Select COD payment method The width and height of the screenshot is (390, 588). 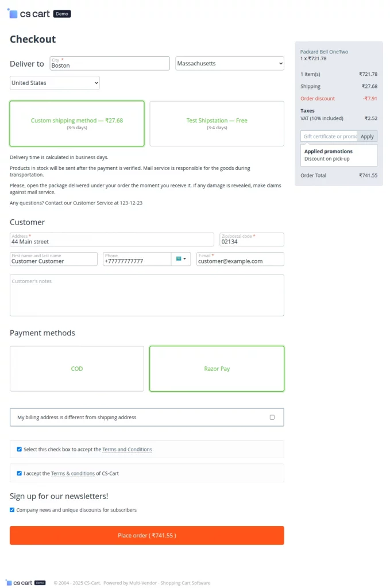(77, 369)
